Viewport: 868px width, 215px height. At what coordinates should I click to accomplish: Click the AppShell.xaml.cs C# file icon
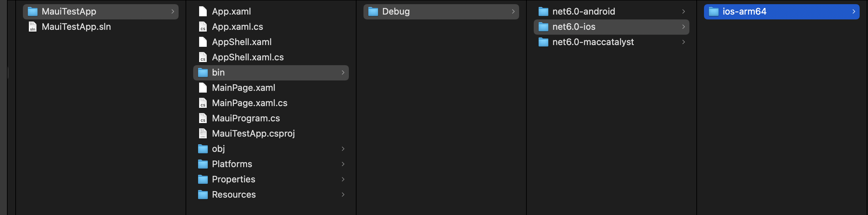203,57
